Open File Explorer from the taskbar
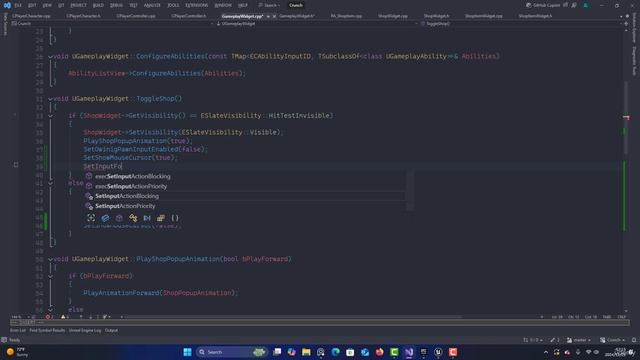640x360 pixels. click(x=306, y=352)
